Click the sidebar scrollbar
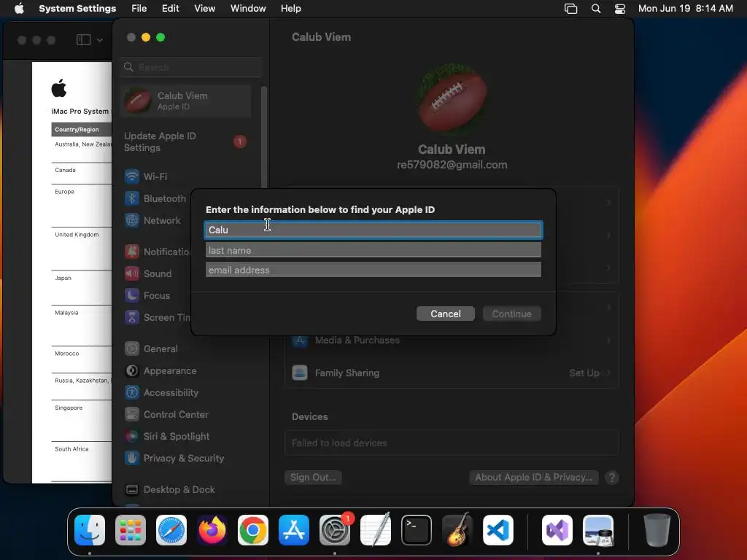The image size is (747, 560). [264, 138]
